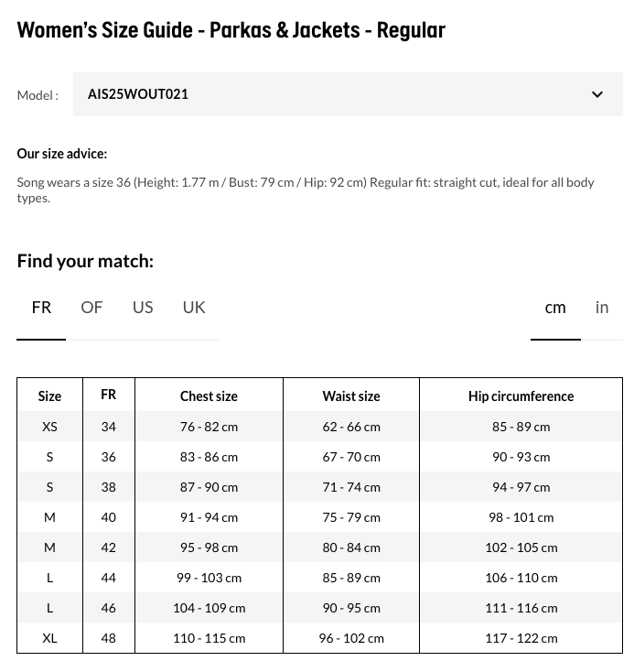The height and width of the screenshot is (672, 634).
Task: Click the Model label text
Action: [38, 95]
